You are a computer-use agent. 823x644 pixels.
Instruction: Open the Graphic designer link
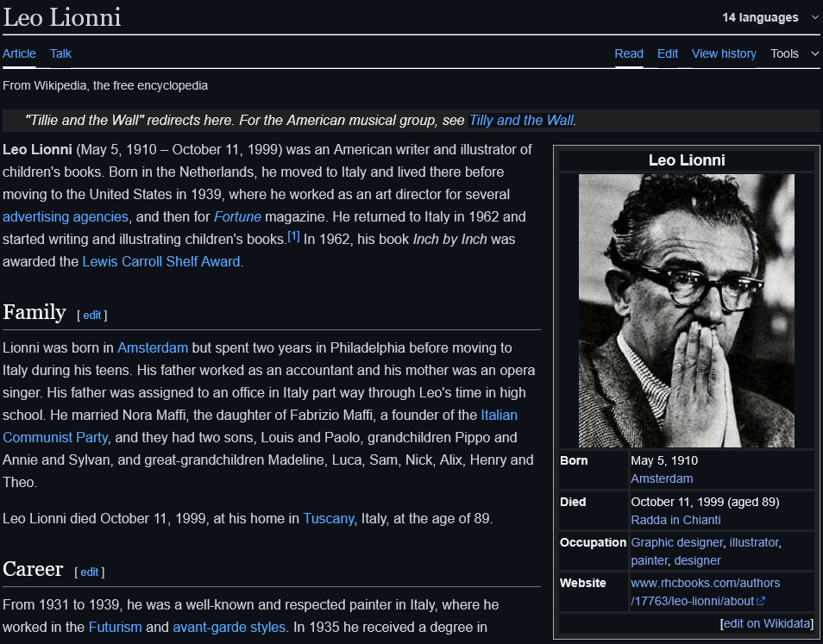[x=676, y=542]
